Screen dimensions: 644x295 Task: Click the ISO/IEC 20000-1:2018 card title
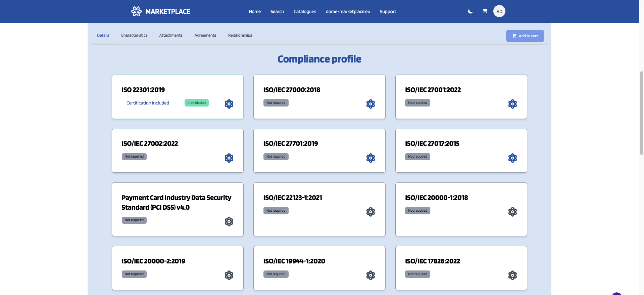(436, 198)
